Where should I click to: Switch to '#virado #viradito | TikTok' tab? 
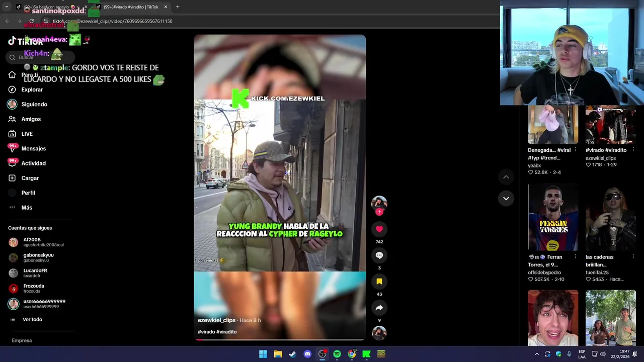pos(132,7)
